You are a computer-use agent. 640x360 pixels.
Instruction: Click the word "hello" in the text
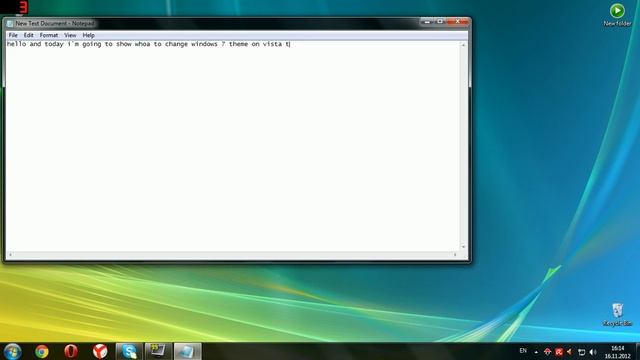point(16,44)
